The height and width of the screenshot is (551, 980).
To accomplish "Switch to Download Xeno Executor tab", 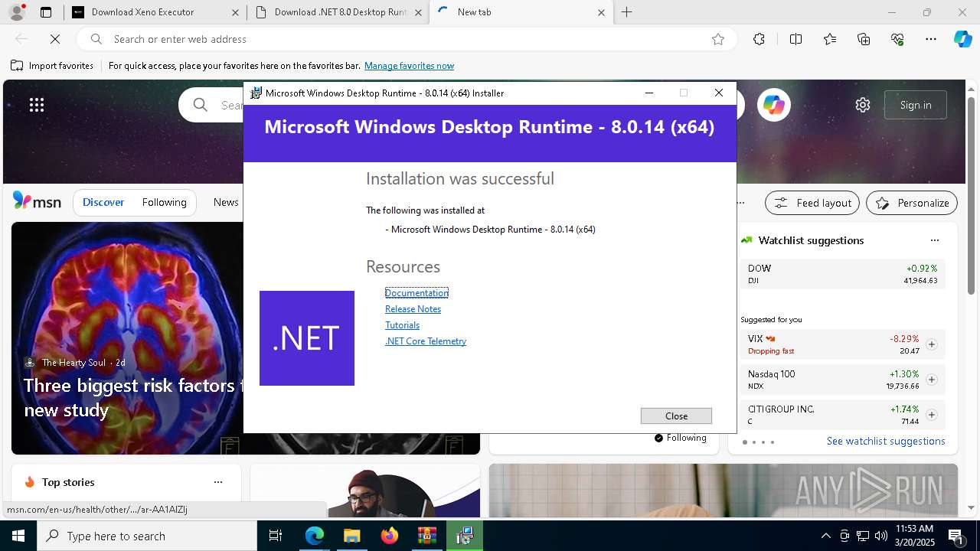I will [155, 12].
